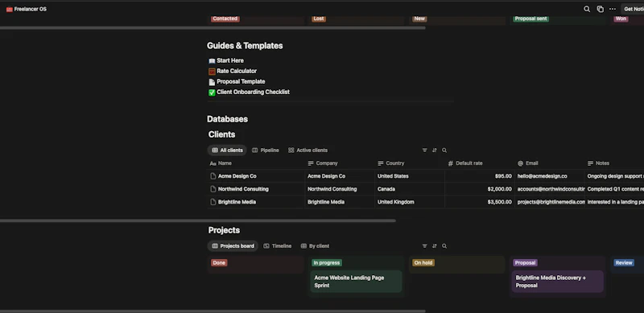Click the Email column header
The image size is (644, 313).
click(x=550, y=163)
